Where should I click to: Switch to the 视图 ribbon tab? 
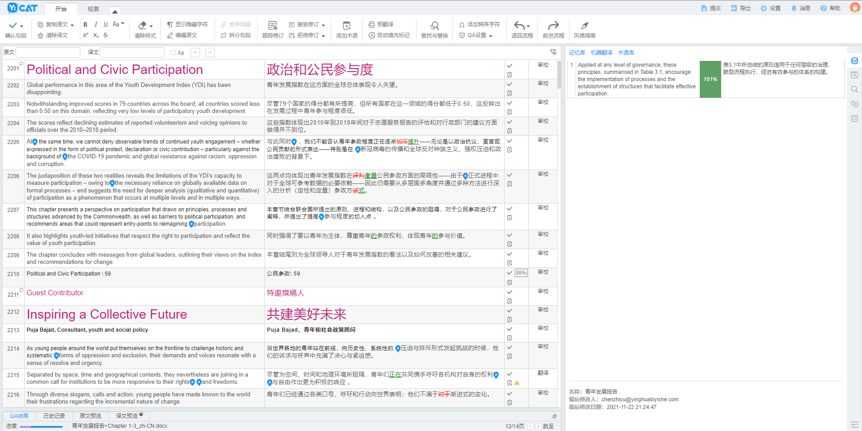pos(93,9)
